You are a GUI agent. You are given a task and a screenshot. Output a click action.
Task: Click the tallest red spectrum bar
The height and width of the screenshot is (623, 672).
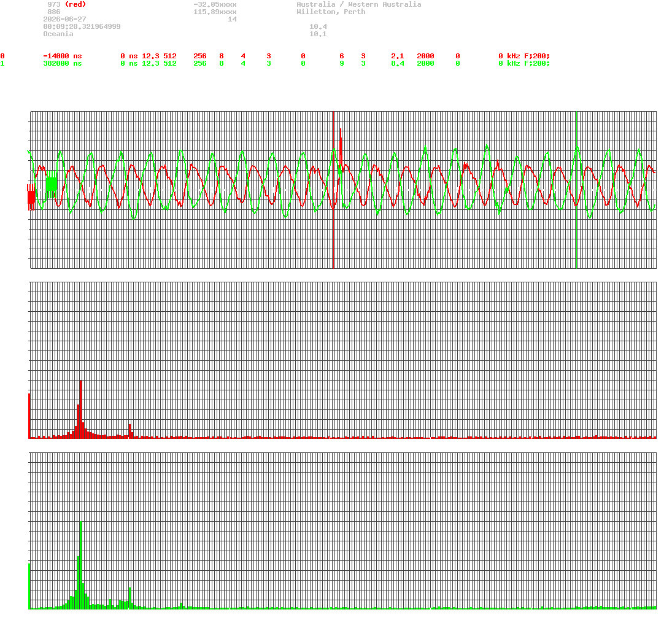[80, 409]
